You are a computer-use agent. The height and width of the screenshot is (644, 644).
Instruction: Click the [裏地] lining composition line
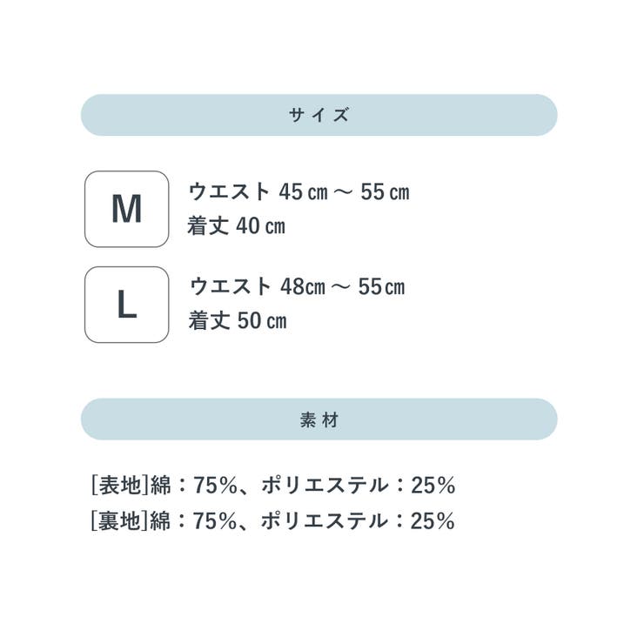[272, 520]
